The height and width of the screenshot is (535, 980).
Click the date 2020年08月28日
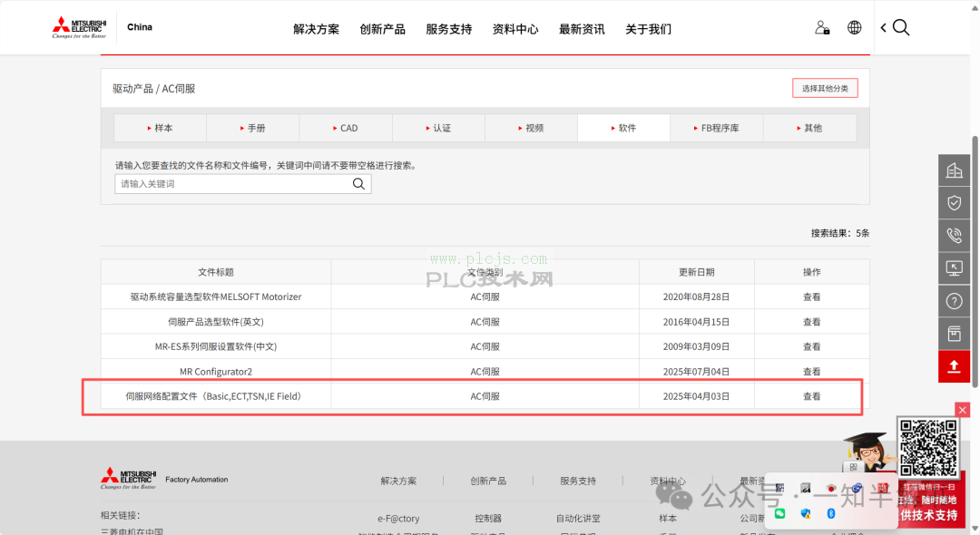coord(696,297)
